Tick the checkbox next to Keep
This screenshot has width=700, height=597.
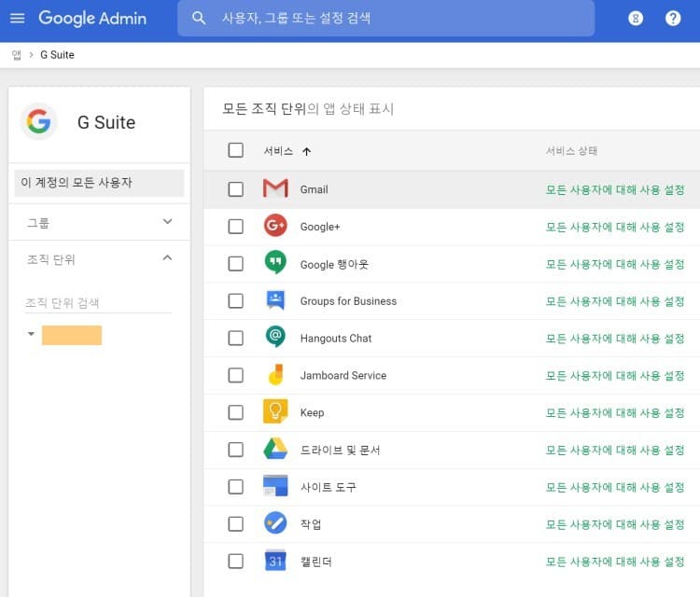[x=235, y=412]
